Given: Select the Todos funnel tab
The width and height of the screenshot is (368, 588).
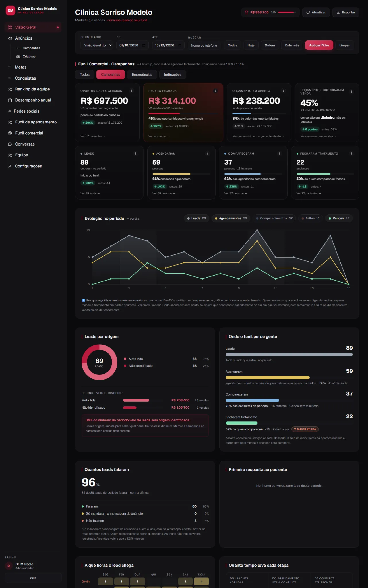Looking at the screenshot, I should point(85,75).
